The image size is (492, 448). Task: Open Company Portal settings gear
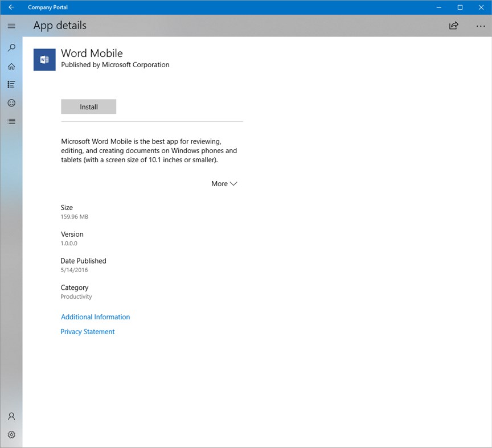pyautogui.click(x=11, y=434)
